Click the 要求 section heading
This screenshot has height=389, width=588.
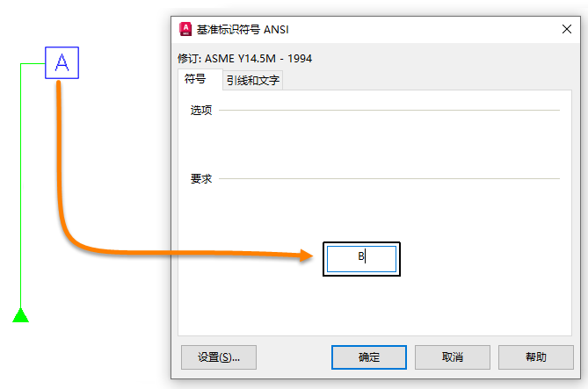(x=200, y=178)
